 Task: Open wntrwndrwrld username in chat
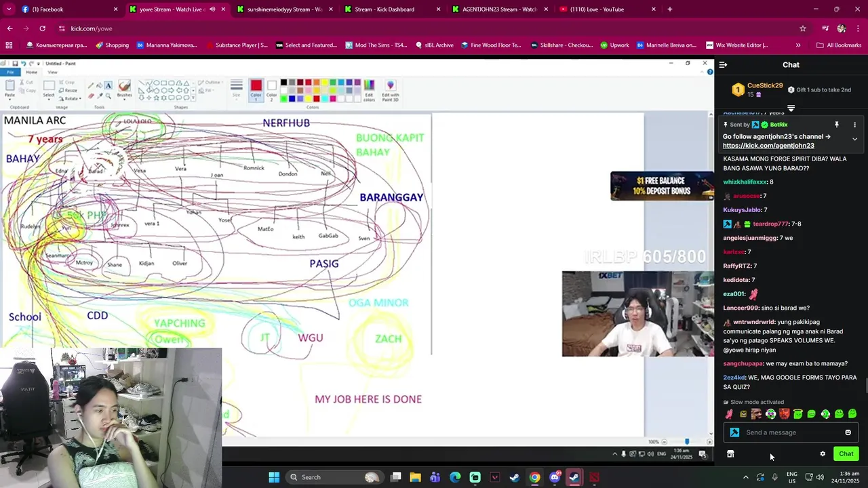(754, 323)
